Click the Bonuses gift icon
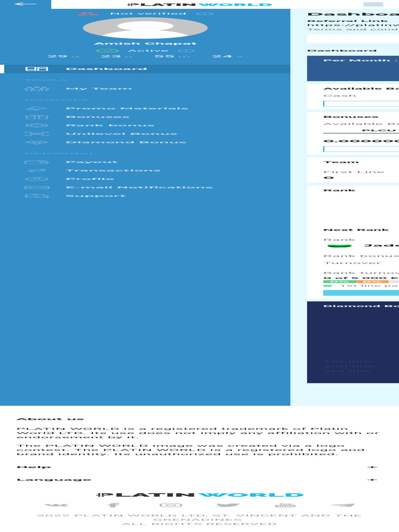Screen dimensions: 399x532 click(x=37, y=117)
